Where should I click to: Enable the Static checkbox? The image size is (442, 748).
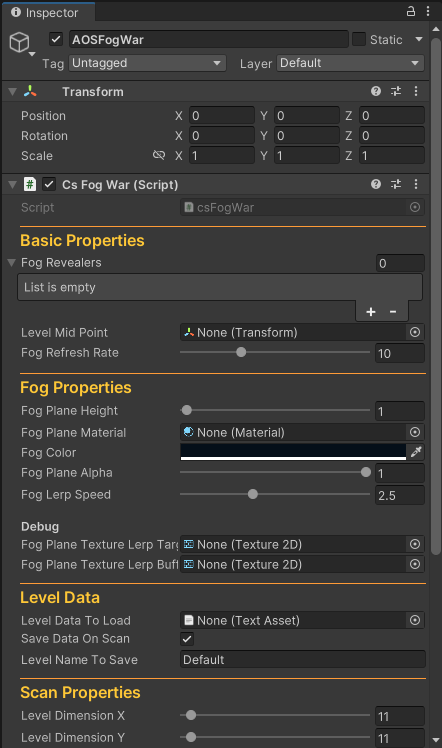pos(359,39)
